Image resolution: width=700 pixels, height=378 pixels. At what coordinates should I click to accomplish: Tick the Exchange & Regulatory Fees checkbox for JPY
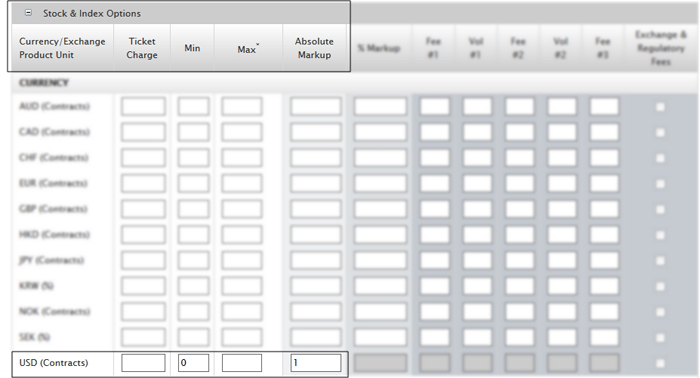point(660,261)
